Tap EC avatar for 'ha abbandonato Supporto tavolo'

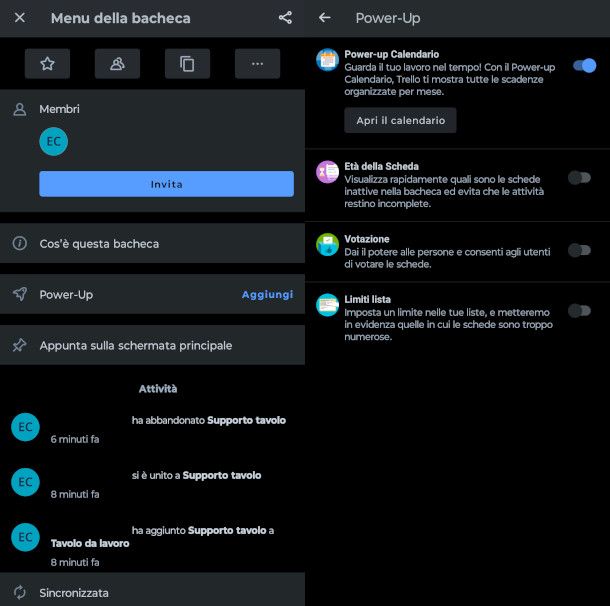click(25, 427)
